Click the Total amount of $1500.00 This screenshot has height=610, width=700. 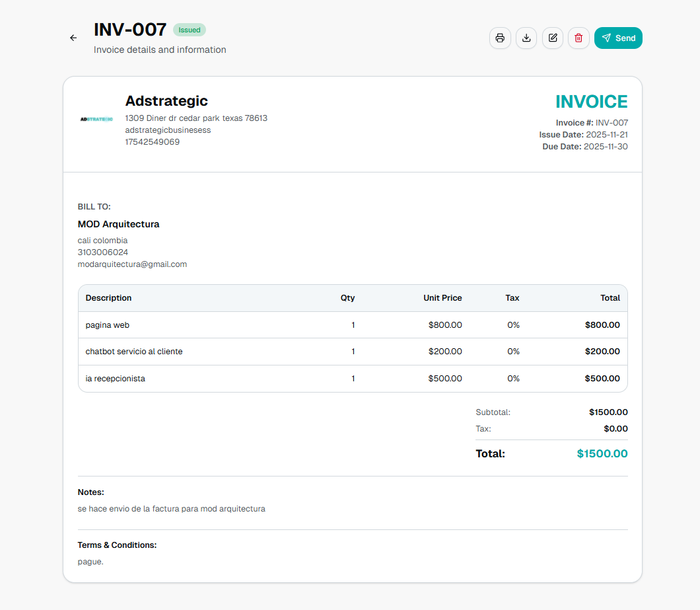pos(602,453)
